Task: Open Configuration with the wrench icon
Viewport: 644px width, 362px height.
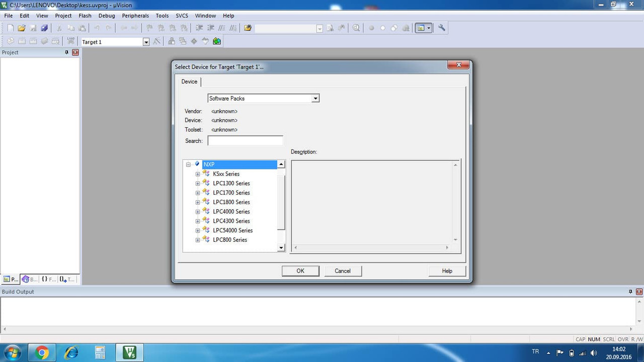Action: (442, 28)
